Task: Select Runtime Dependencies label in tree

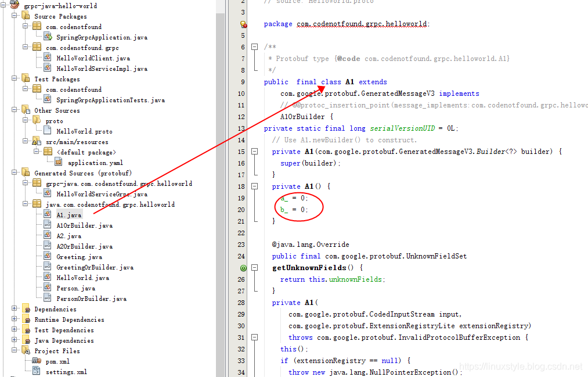Action: tap(70, 319)
